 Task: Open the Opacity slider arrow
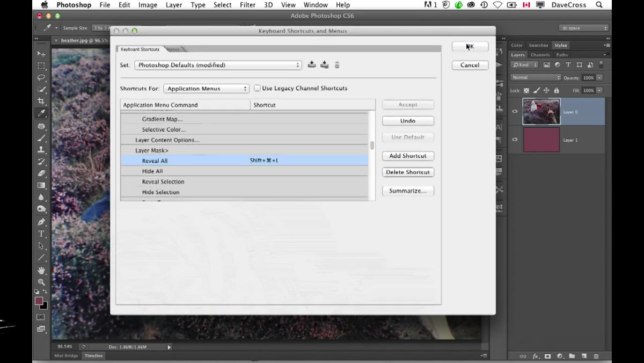599,78
